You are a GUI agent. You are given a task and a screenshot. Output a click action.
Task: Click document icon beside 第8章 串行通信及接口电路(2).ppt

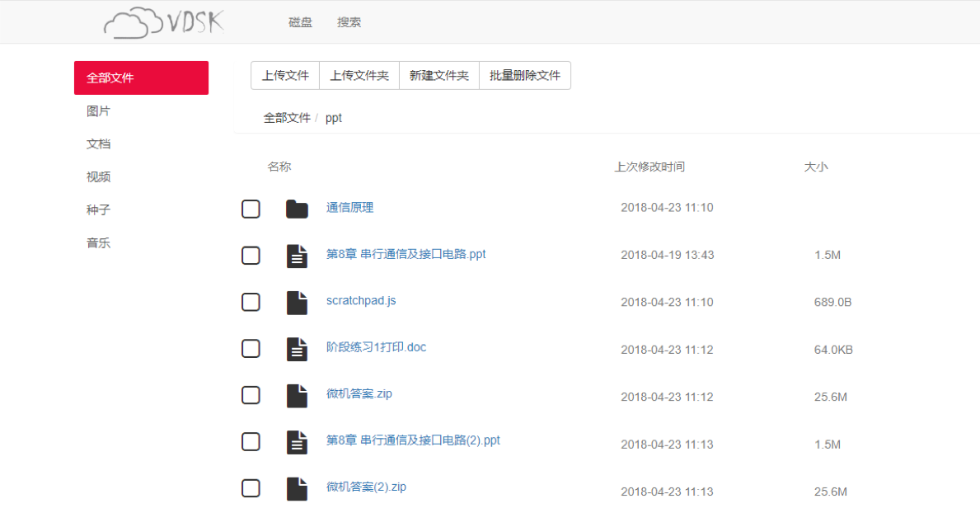click(297, 442)
